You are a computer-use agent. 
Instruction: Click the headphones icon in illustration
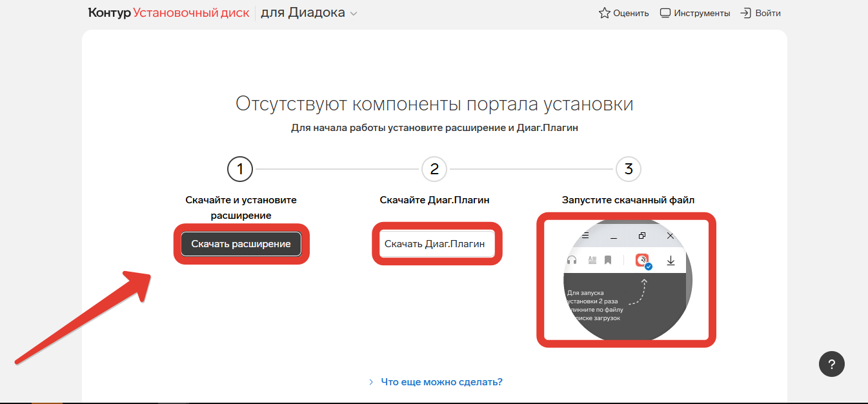click(572, 260)
